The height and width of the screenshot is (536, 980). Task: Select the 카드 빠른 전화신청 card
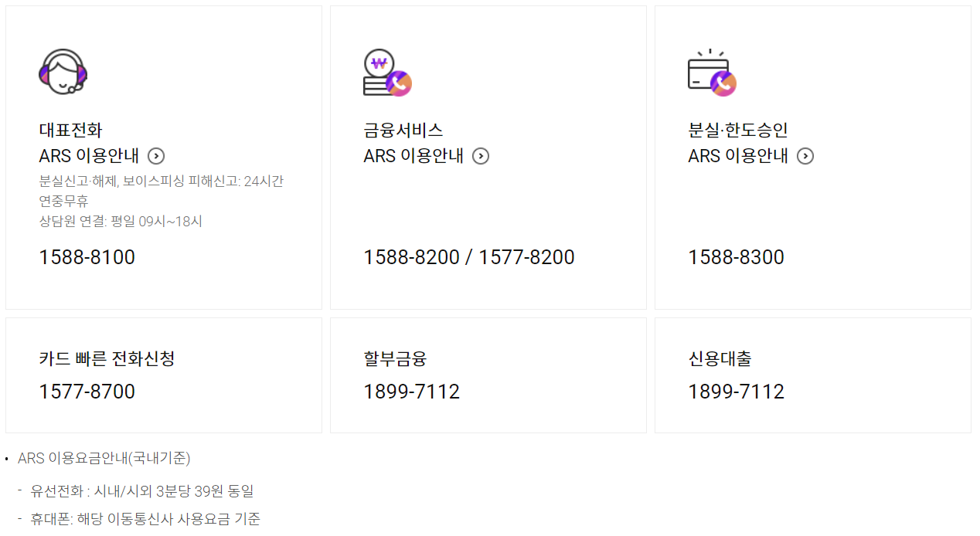[164, 375]
